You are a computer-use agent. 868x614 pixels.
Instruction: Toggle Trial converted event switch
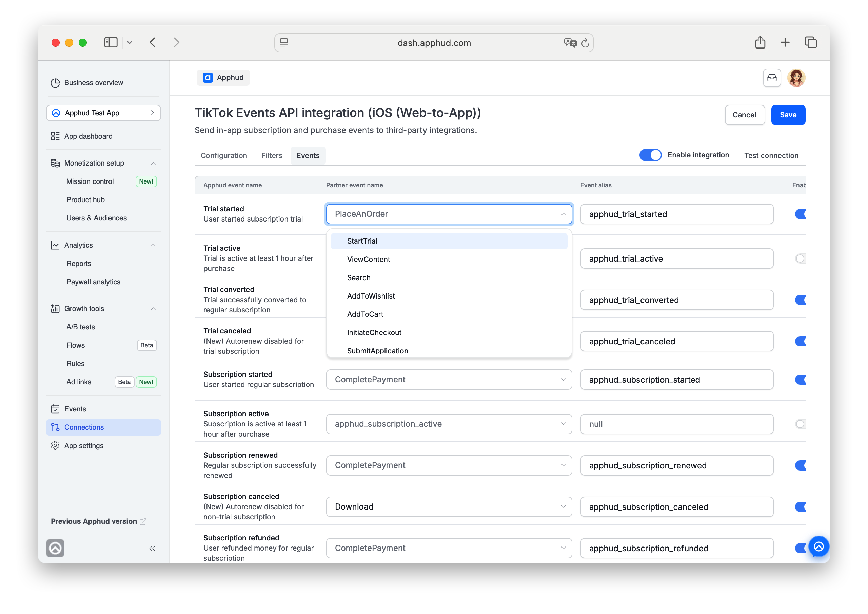pyautogui.click(x=800, y=300)
